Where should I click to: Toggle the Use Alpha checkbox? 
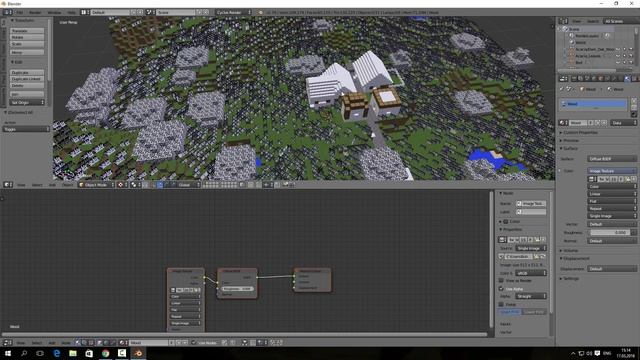click(501, 289)
